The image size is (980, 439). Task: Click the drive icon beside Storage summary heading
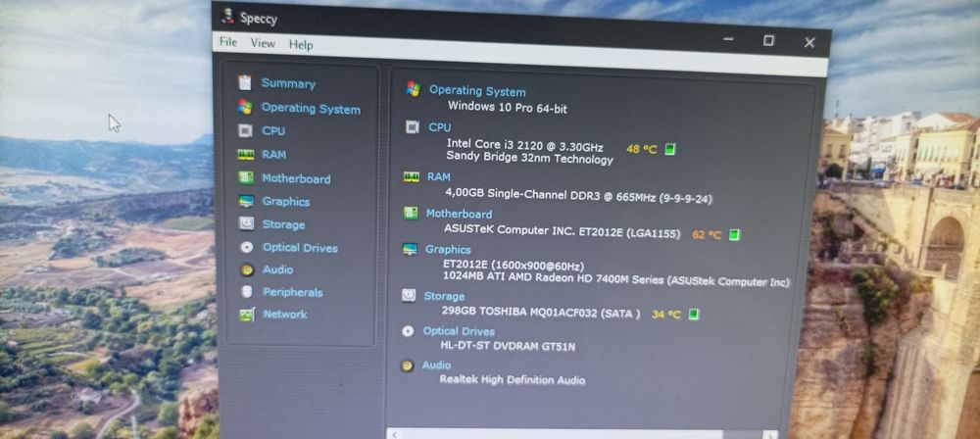(409, 295)
